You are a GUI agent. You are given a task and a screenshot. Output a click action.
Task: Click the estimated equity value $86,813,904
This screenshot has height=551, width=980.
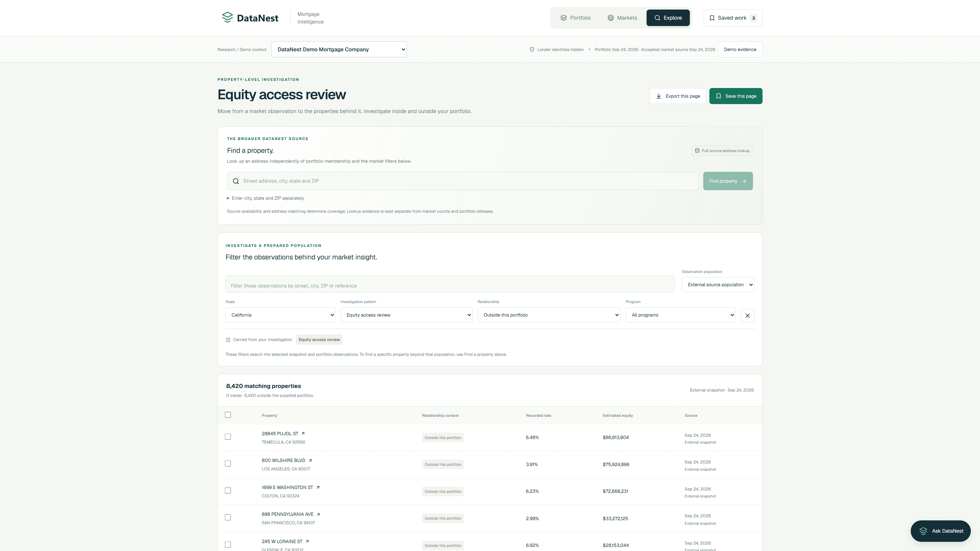coord(616,437)
